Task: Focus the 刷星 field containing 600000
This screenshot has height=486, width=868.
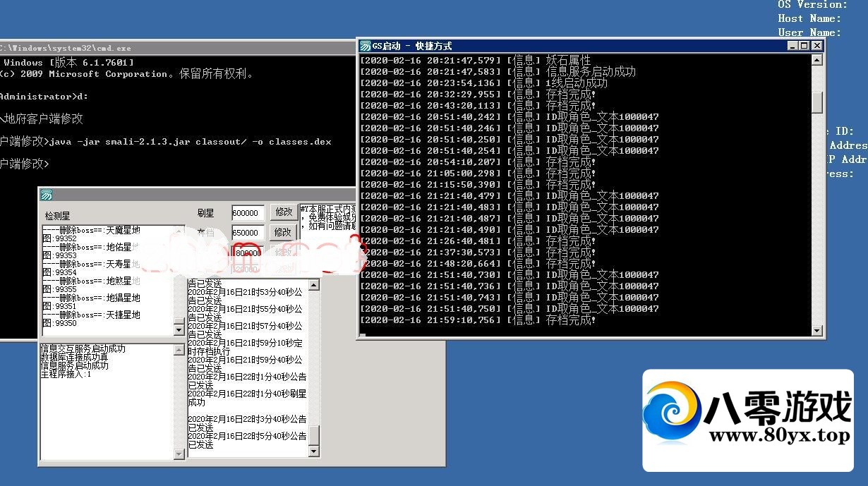Action: (x=248, y=212)
